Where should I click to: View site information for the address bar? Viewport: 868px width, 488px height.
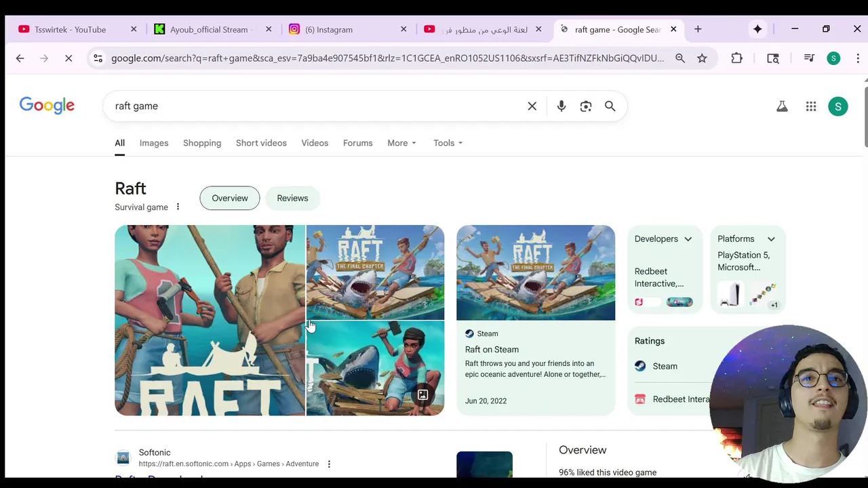(98, 58)
